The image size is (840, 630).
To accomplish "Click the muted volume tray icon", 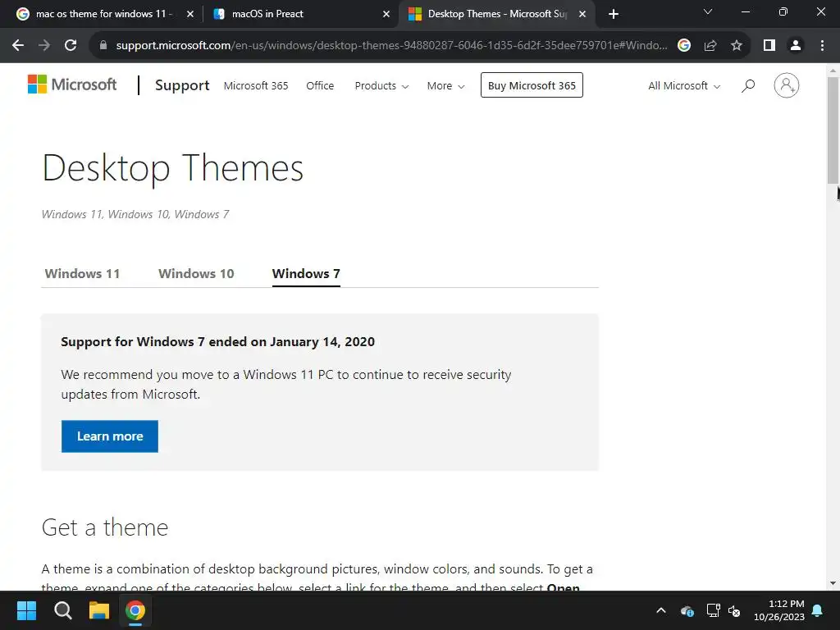I will [x=734, y=610].
